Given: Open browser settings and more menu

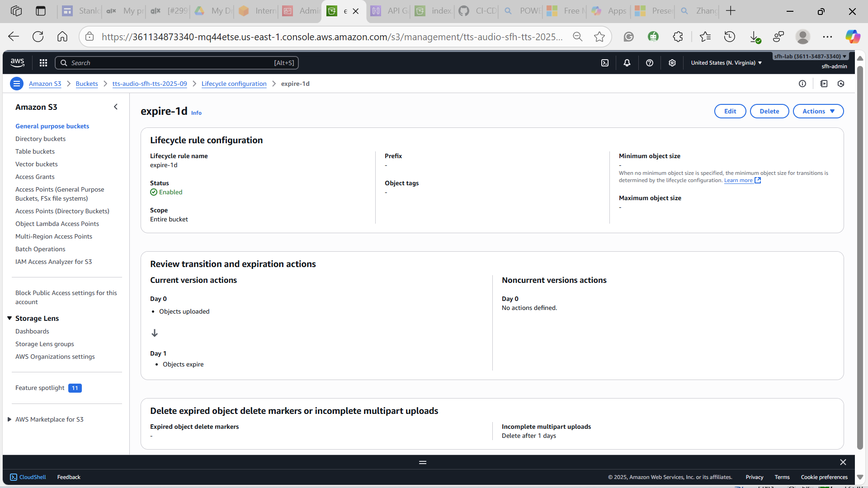Looking at the screenshot, I should click(x=827, y=37).
